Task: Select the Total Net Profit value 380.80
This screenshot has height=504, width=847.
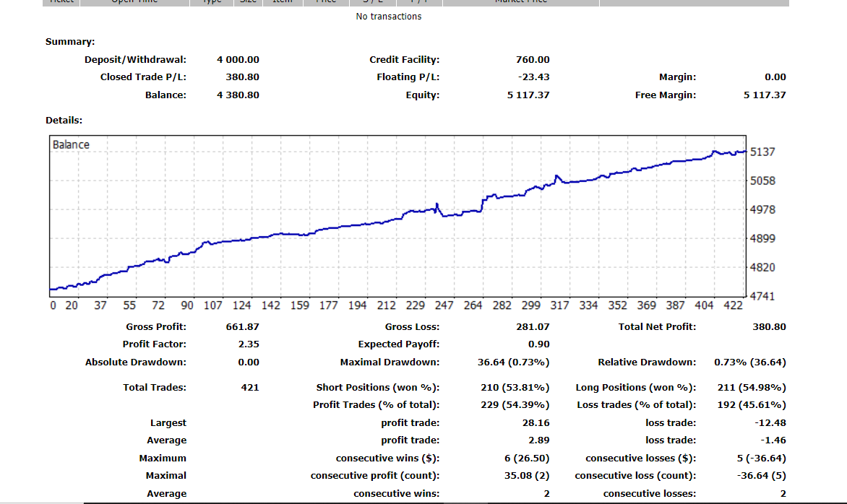Action: 769,326
